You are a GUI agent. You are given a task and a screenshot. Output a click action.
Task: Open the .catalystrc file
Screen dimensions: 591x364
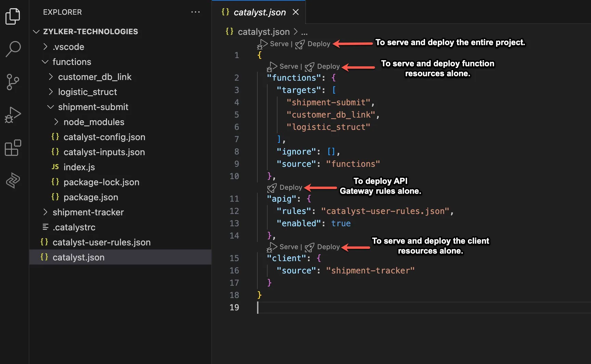click(120, 227)
